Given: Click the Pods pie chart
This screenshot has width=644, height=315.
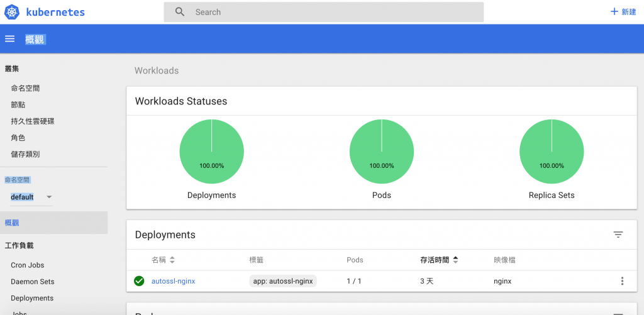Looking at the screenshot, I should point(382,151).
